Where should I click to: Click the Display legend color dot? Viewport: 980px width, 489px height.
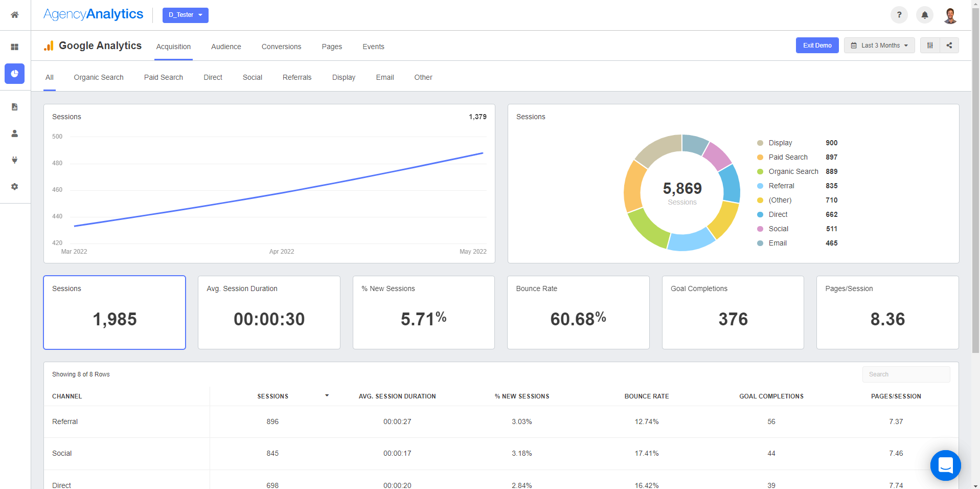point(760,143)
